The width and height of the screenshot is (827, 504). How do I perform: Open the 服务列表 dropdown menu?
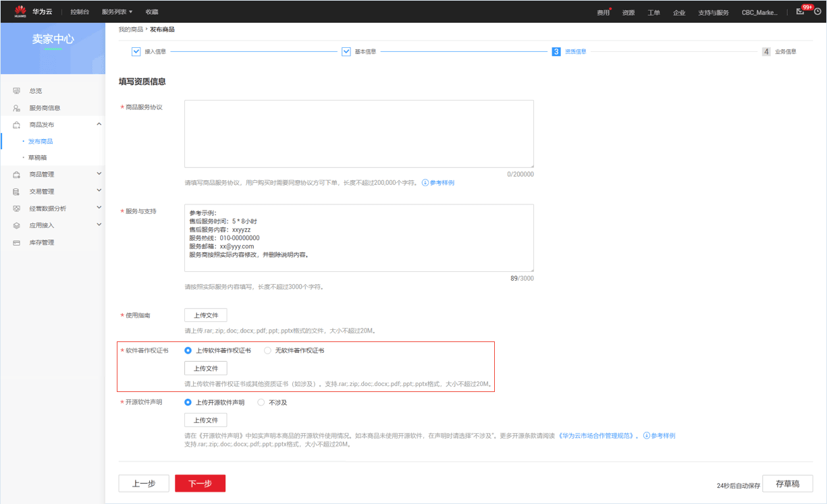click(x=117, y=12)
